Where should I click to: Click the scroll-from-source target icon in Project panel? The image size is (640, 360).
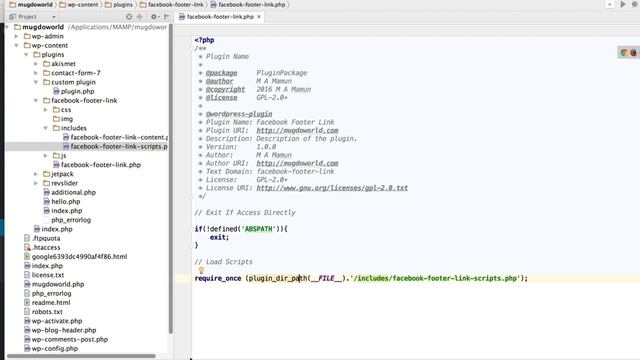[129, 17]
